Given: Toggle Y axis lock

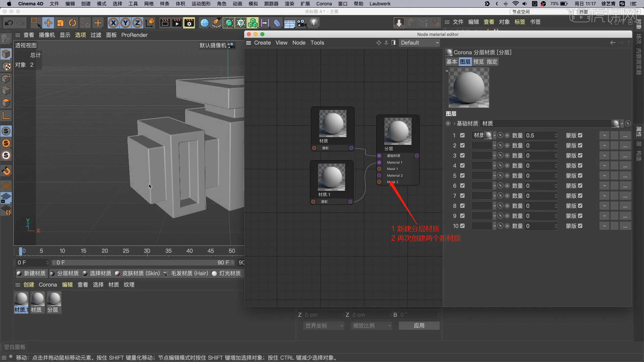Looking at the screenshot, I should pyautogui.click(x=125, y=23).
